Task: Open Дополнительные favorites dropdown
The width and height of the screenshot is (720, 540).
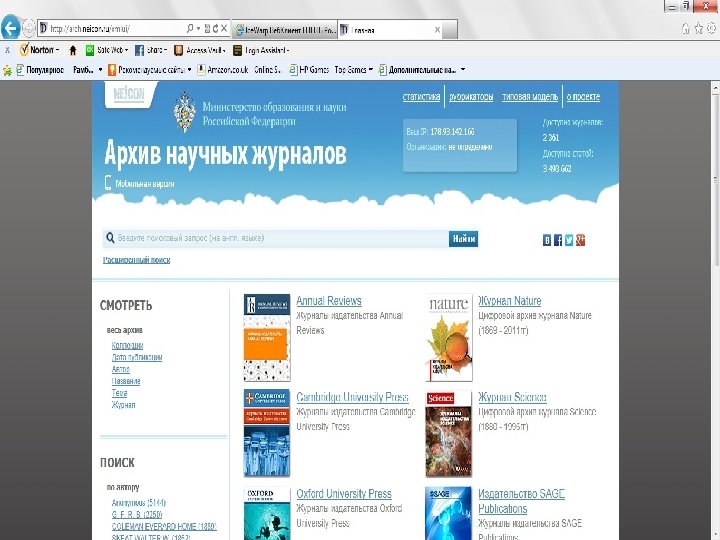Action: pyautogui.click(x=422, y=70)
